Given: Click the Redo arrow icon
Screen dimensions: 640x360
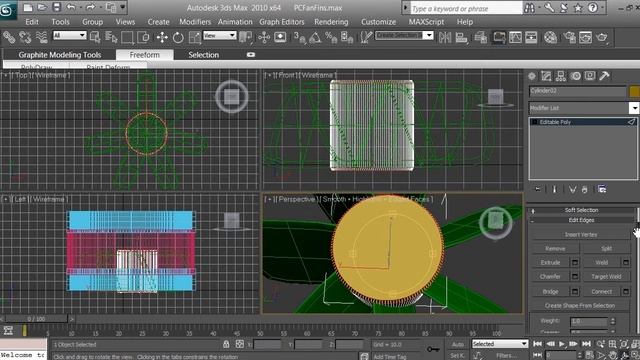Looking at the screenshot, I should click(90, 7).
